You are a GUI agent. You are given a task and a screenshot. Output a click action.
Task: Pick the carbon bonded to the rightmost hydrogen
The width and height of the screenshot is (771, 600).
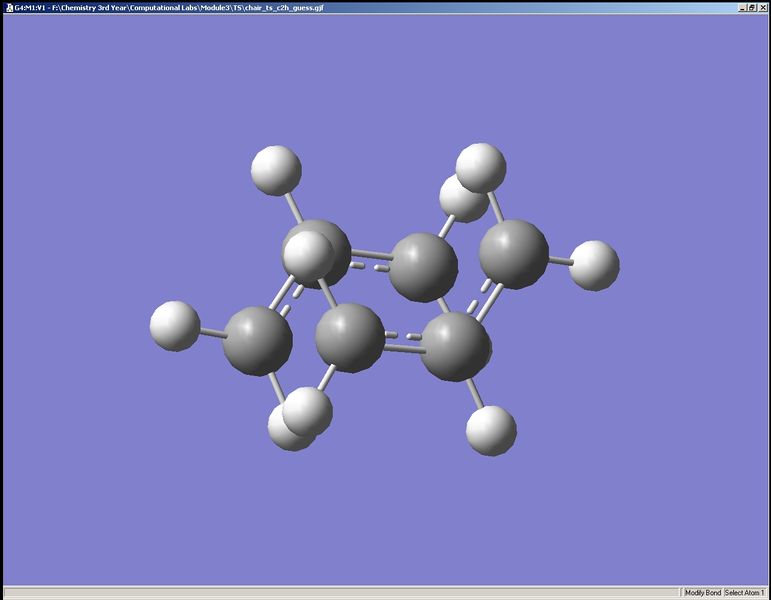pyautogui.click(x=514, y=254)
